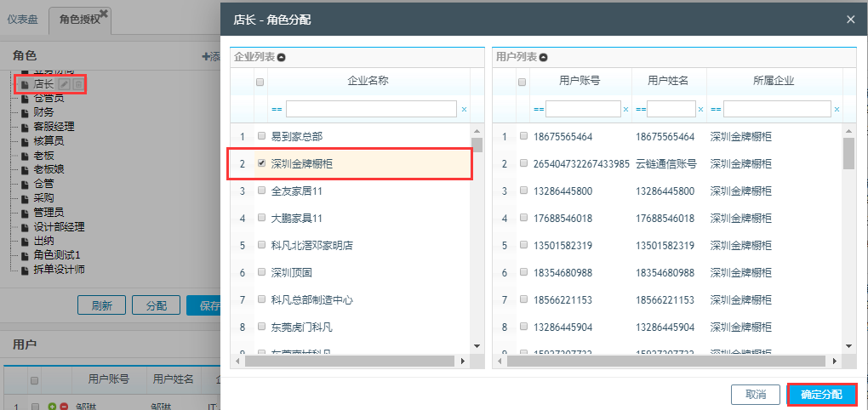The image size is (868, 410).
Task: Select the 客服经理 role in tree
Action: coord(54,127)
